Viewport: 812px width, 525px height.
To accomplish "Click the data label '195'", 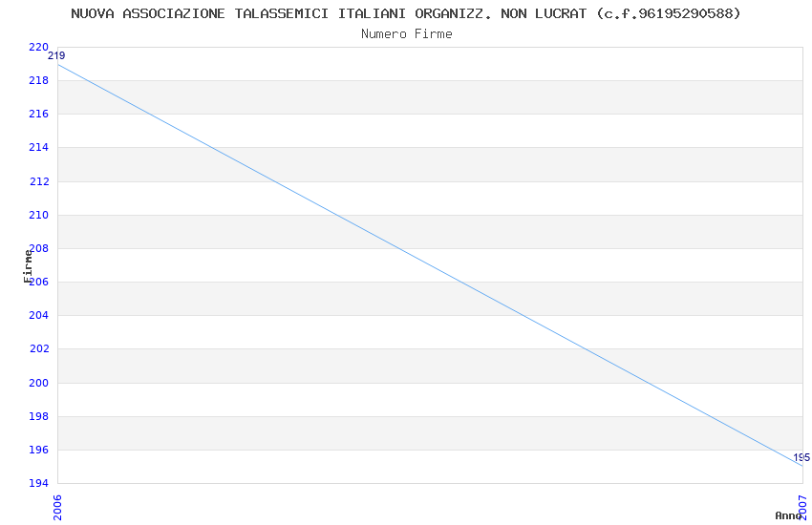I will pos(801,457).
